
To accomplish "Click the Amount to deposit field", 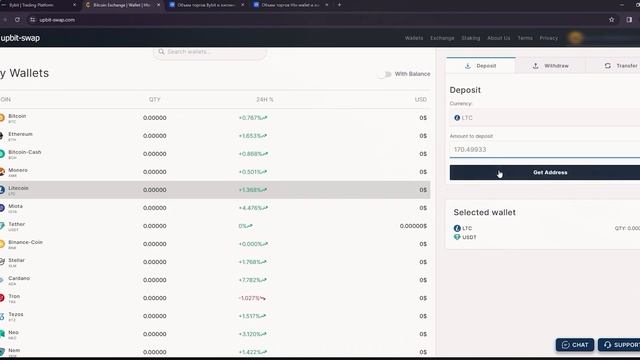I will 545,150.
